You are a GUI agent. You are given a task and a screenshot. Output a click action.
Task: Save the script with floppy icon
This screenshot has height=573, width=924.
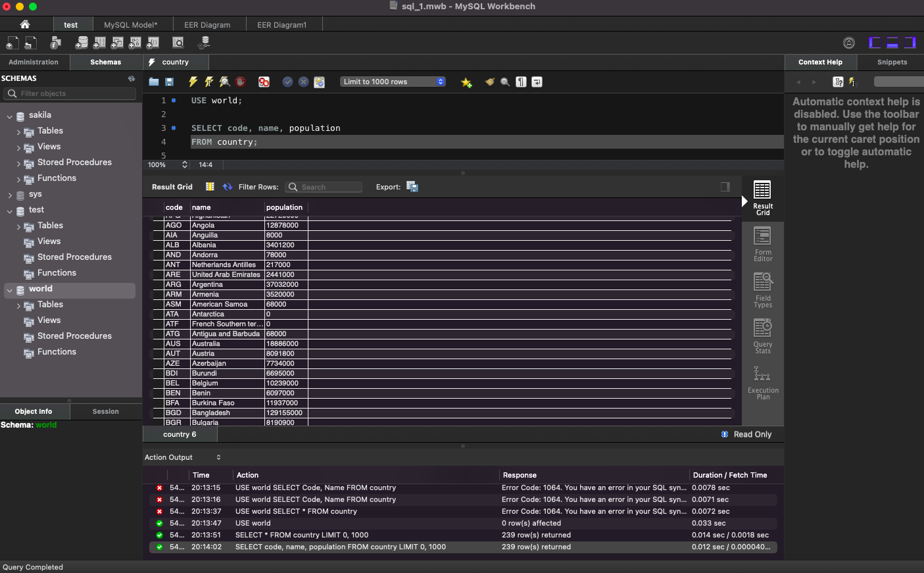pyautogui.click(x=169, y=82)
